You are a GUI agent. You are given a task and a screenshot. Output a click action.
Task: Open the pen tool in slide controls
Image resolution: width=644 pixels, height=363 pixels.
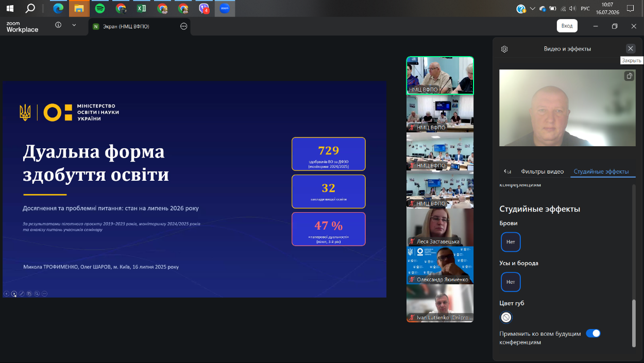click(22, 293)
